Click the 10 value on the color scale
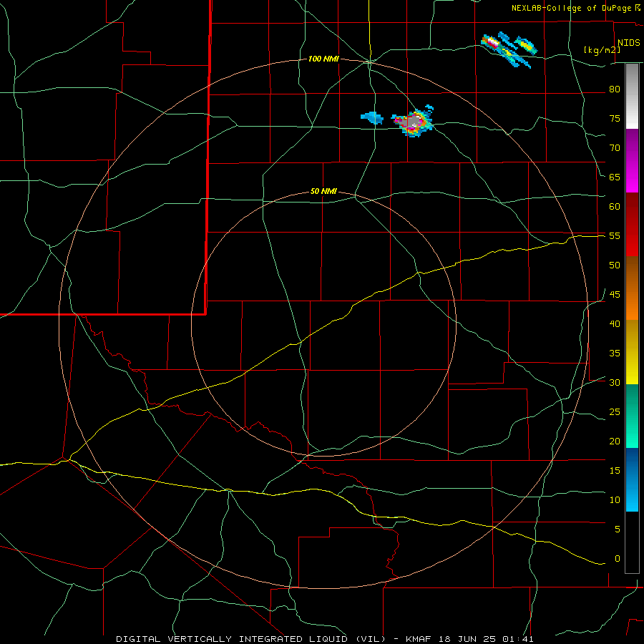 (615, 500)
